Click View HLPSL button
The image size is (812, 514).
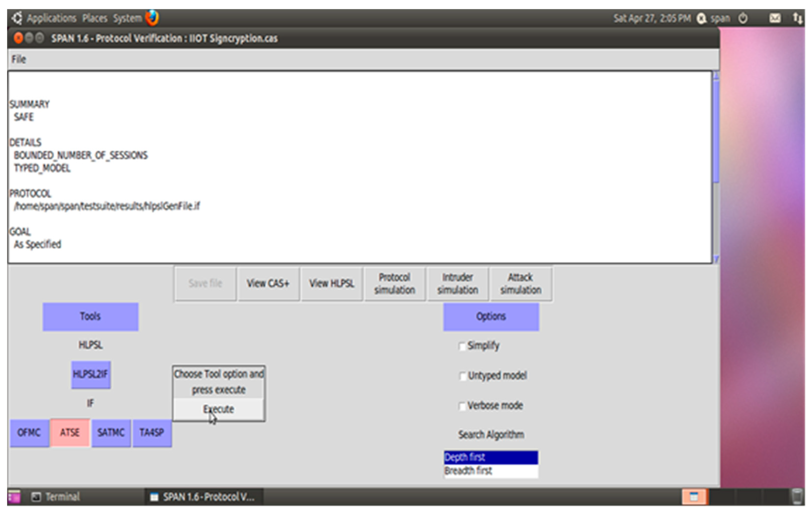[332, 284]
